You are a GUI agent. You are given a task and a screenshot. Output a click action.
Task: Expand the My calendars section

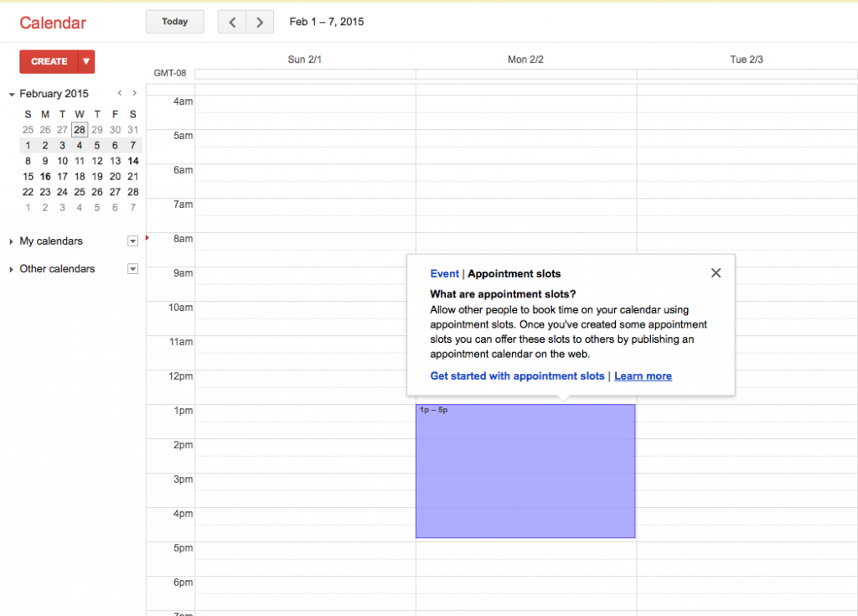pos(11,241)
